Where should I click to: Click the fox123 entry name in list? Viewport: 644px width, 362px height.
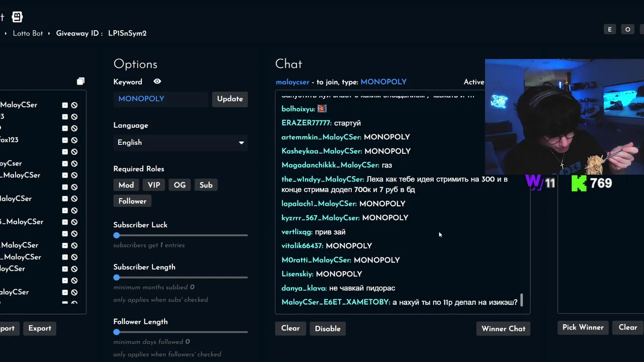click(9, 140)
